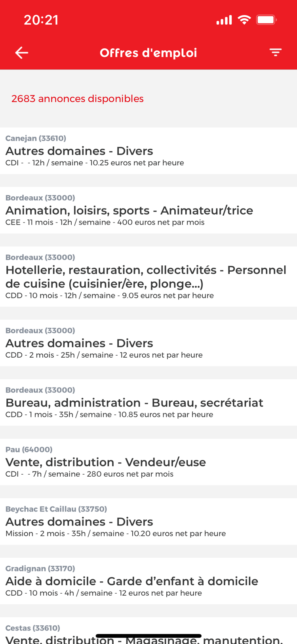Open the filter icon in header
The height and width of the screenshot is (644, 297).
coord(275,52)
